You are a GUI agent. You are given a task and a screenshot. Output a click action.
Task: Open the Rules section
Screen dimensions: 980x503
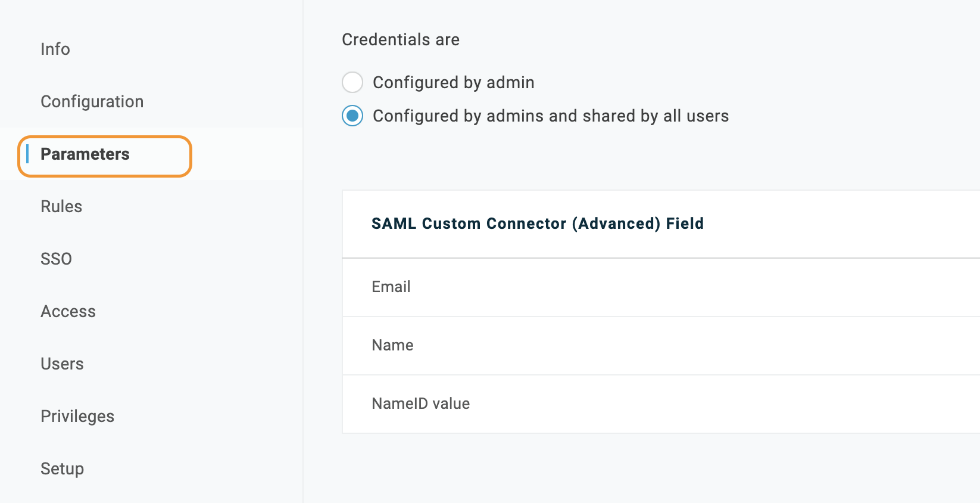[61, 206]
